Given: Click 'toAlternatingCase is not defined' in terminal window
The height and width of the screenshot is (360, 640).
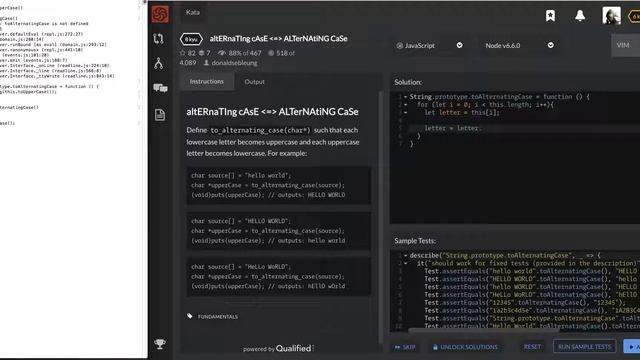Looking at the screenshot, I should point(46,24).
